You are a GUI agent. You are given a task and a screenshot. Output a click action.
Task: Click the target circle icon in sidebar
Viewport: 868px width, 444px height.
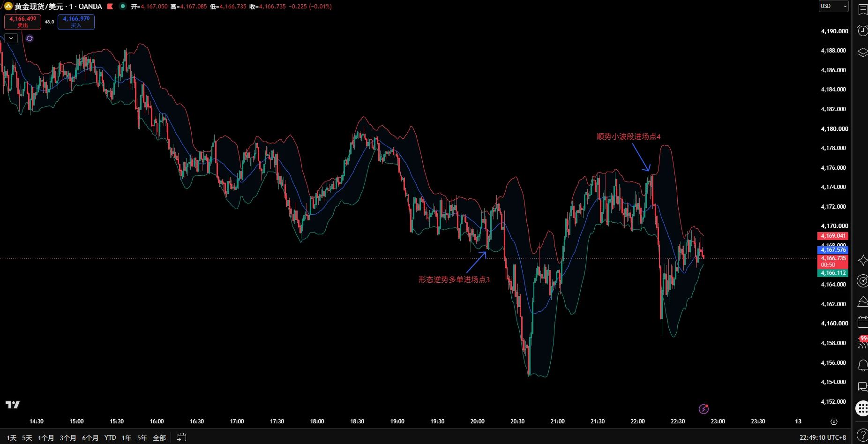coord(862,281)
